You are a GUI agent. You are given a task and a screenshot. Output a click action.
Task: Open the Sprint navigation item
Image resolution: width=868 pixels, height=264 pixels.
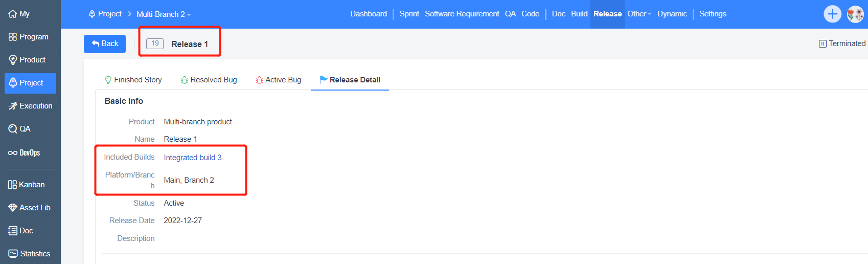point(409,14)
